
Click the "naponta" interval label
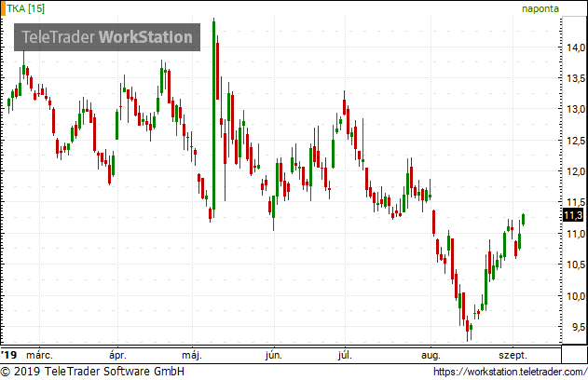click(x=540, y=8)
